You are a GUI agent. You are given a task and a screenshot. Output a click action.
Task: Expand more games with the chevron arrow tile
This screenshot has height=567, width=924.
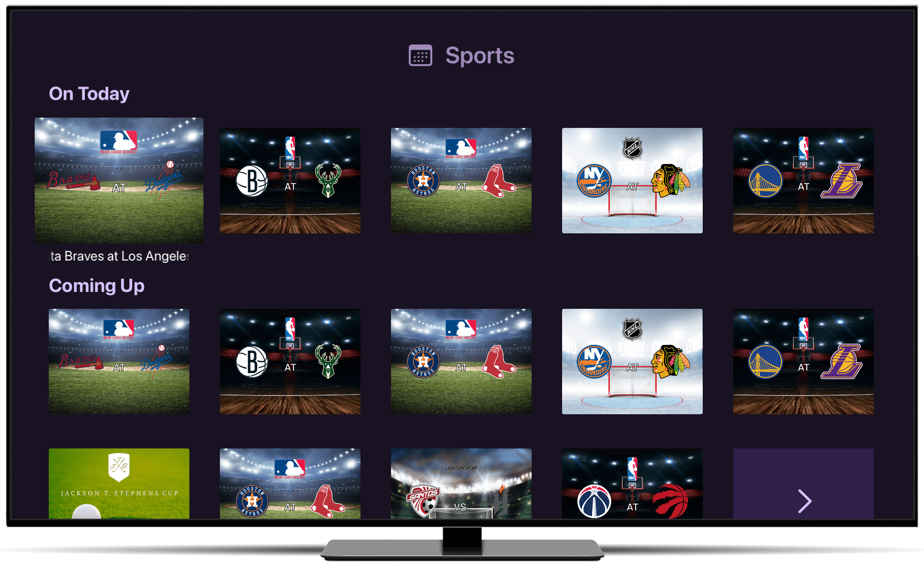coord(804,484)
